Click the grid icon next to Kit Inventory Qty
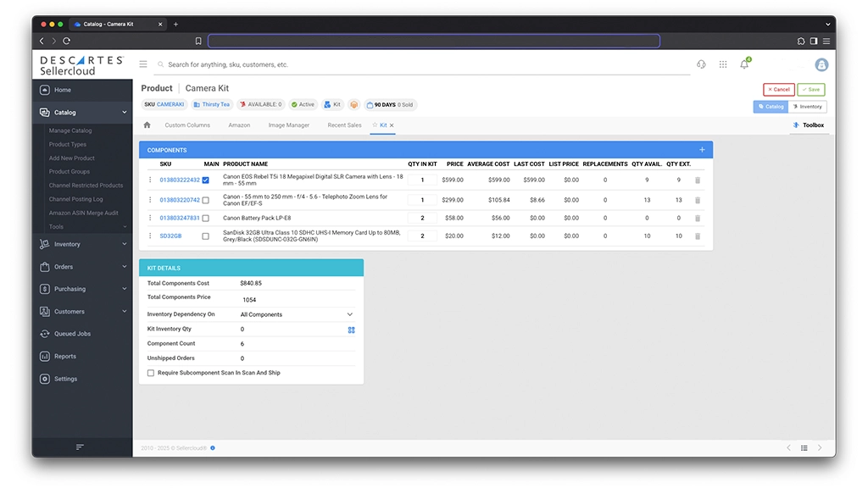The width and height of the screenshot is (868, 488). click(351, 330)
